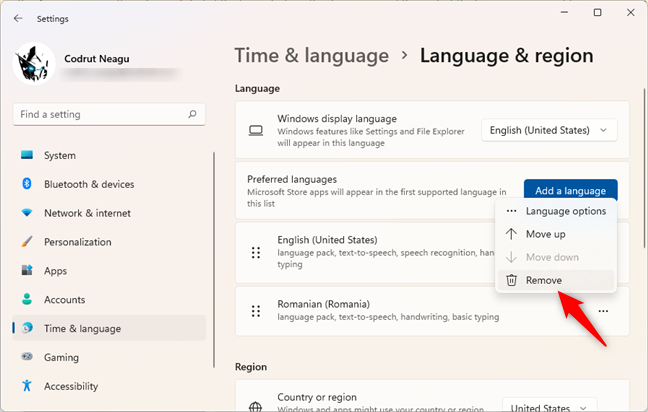Viewport: 648px width, 412px height.
Task: Click the Apps icon in sidebar
Action: point(27,270)
